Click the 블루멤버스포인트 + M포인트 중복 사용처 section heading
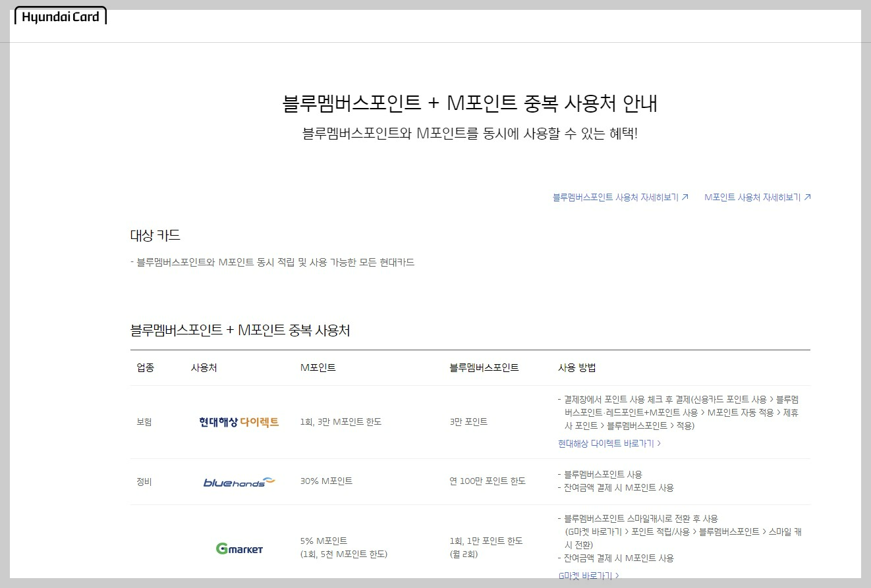The image size is (871, 588). [240, 331]
